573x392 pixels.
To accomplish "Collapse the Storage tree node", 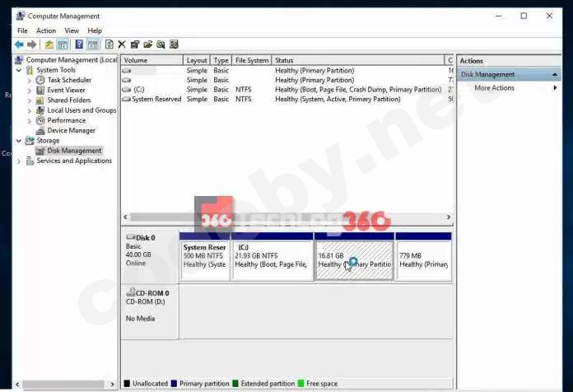I will pyautogui.click(x=19, y=141).
